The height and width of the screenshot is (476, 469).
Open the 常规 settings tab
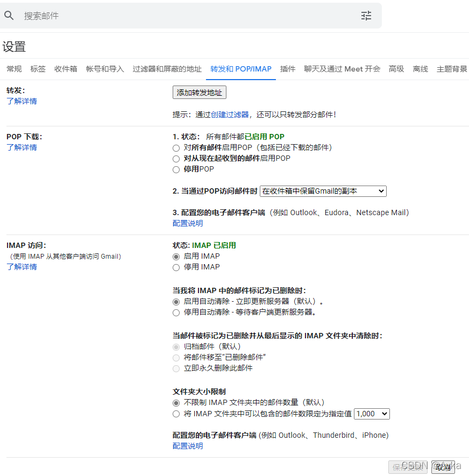(15, 69)
